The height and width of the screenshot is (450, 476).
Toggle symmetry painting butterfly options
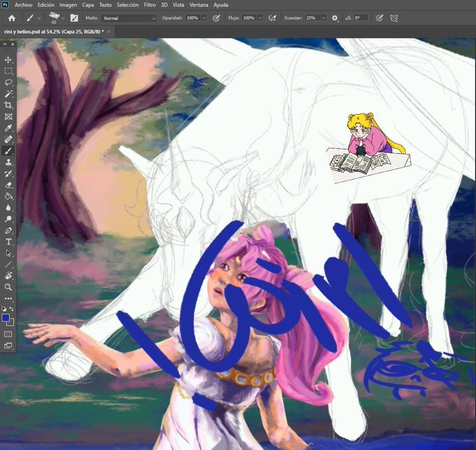click(393, 18)
